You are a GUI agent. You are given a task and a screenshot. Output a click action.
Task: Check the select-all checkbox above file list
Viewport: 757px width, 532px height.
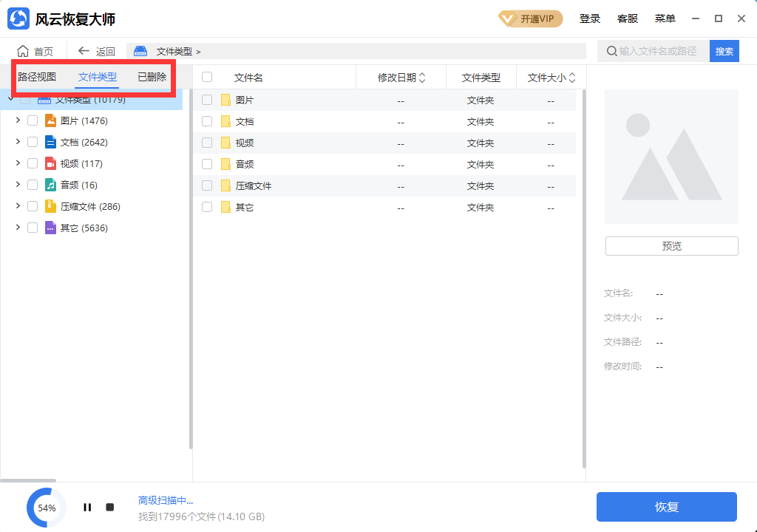(207, 76)
